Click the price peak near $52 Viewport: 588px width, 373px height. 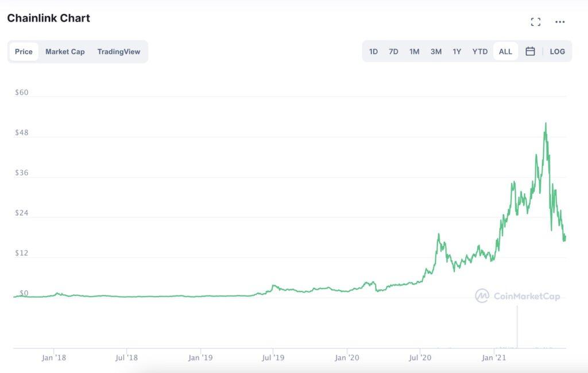(x=546, y=123)
